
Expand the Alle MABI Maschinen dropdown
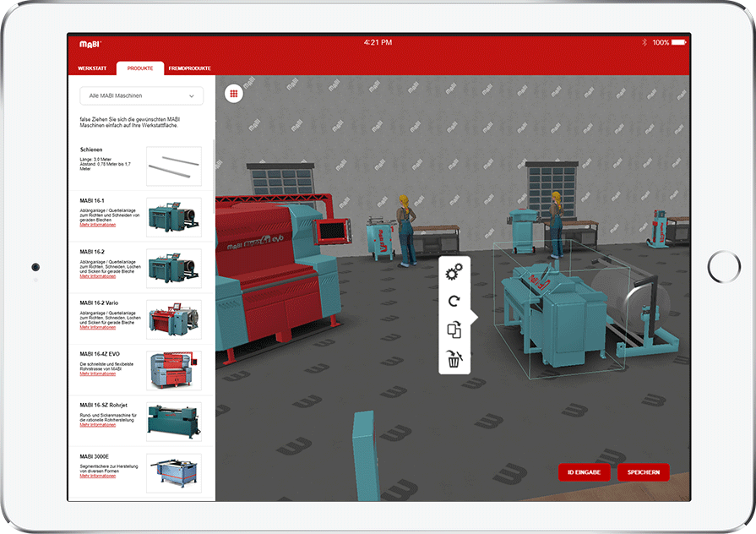pos(142,96)
